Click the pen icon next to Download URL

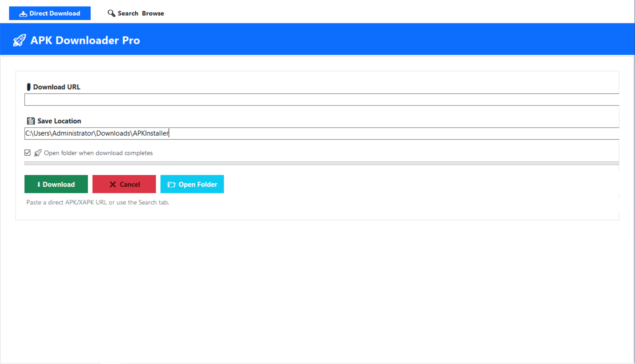tap(28, 87)
